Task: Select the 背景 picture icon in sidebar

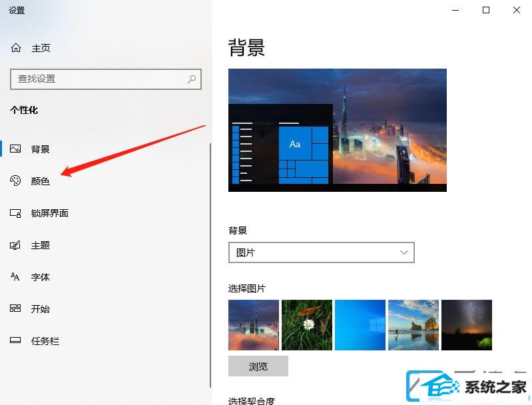Action: (15, 149)
